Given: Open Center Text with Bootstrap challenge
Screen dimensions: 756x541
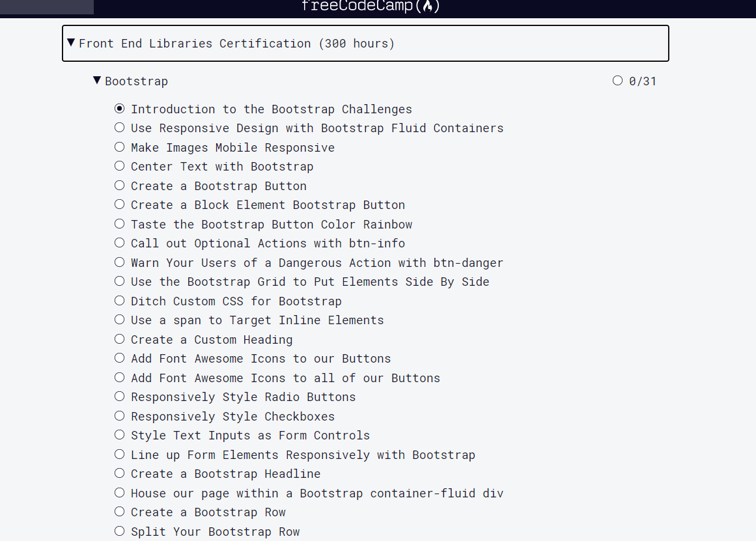Looking at the screenshot, I should pos(222,167).
